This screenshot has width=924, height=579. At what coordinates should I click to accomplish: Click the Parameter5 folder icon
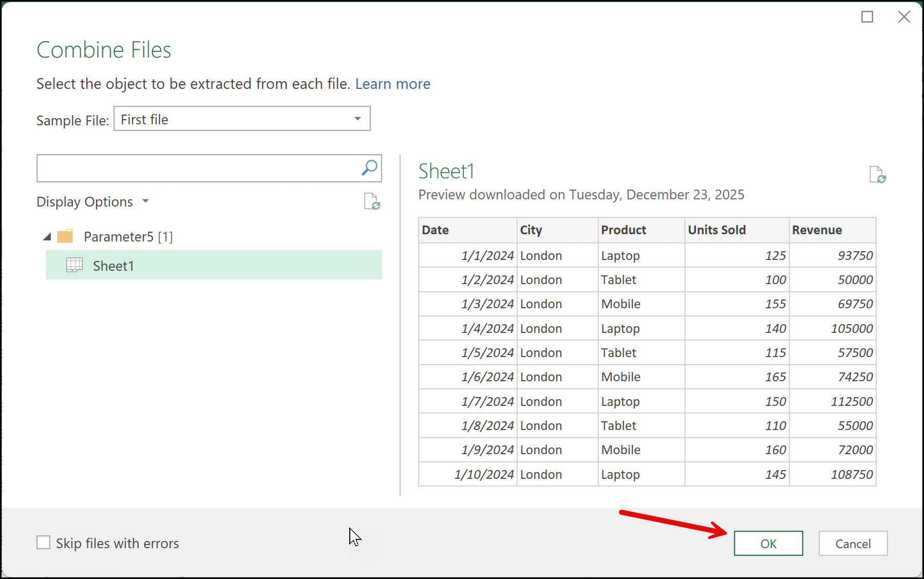pos(65,236)
